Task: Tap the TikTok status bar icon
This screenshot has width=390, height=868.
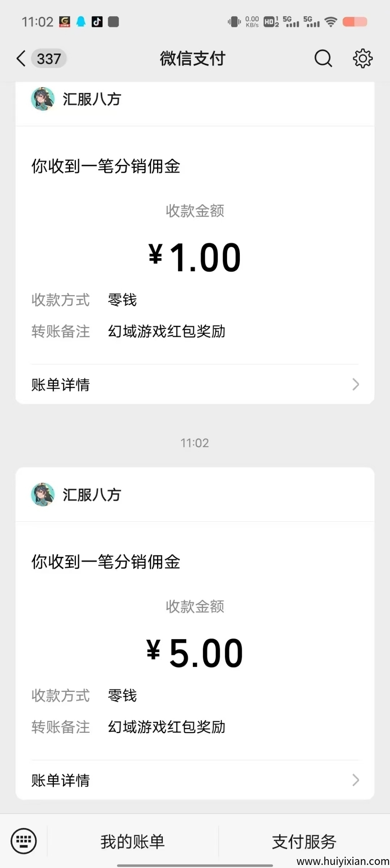Action: pos(97,22)
